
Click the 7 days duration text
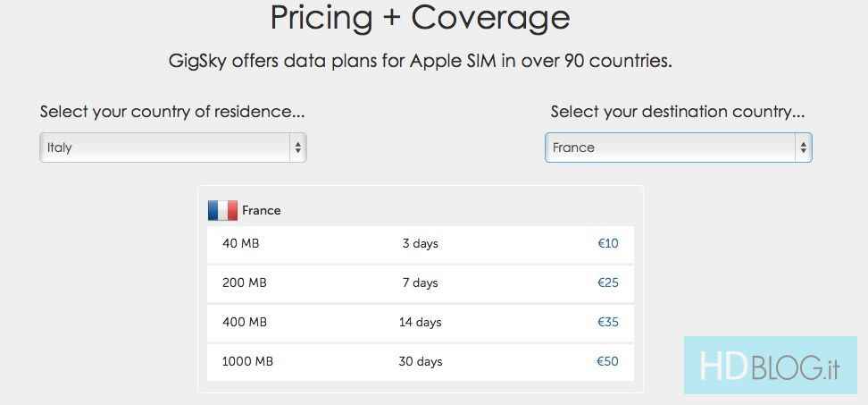click(420, 283)
